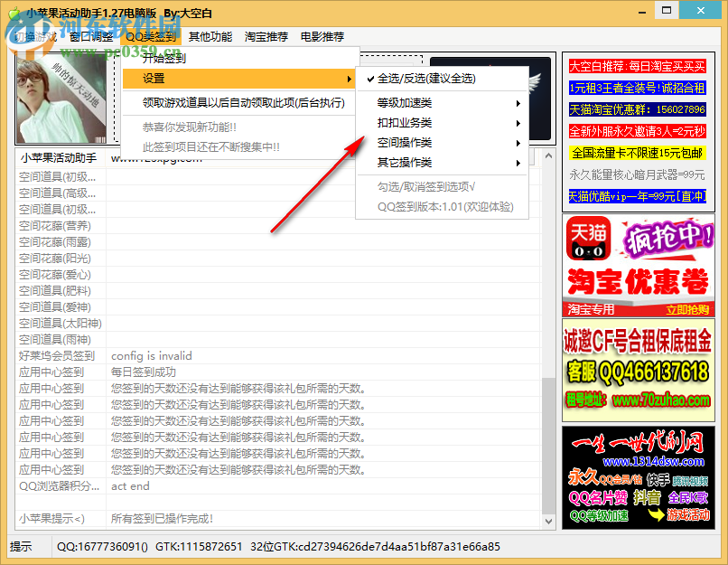
Task: Expand the 其它操作类 submenu
Action: (x=442, y=163)
